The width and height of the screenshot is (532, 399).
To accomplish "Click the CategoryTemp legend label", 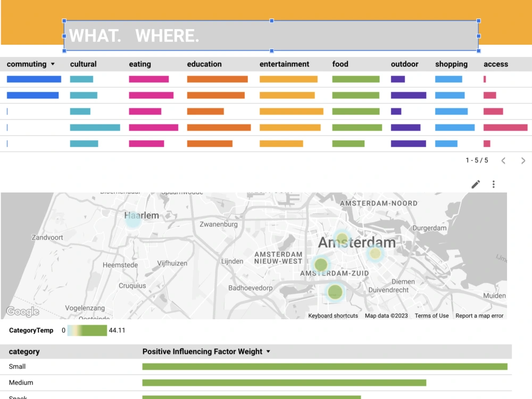I will click(31, 330).
